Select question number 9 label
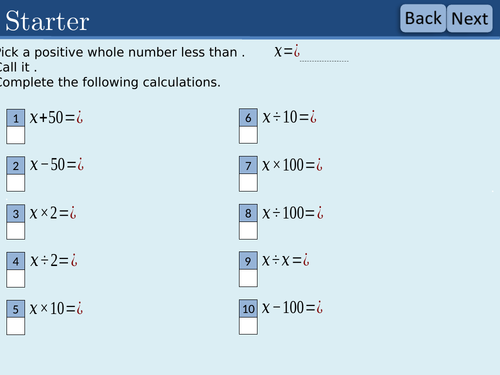The height and width of the screenshot is (375, 500). point(248,261)
